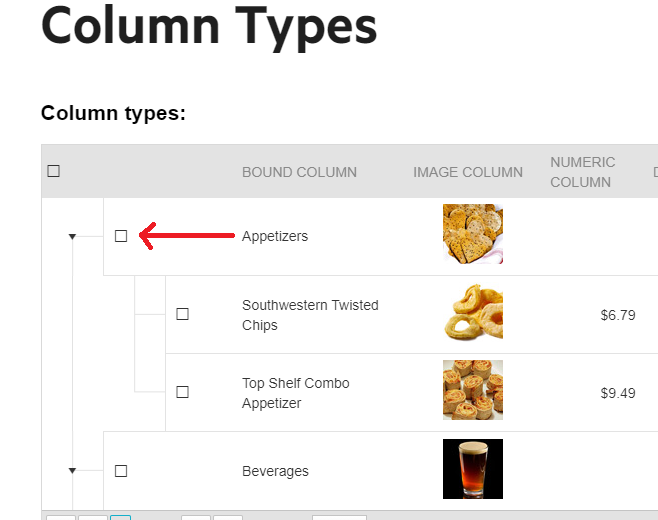The image size is (658, 520).
Task: Collapse the Beverages group arrow
Action: tap(72, 470)
